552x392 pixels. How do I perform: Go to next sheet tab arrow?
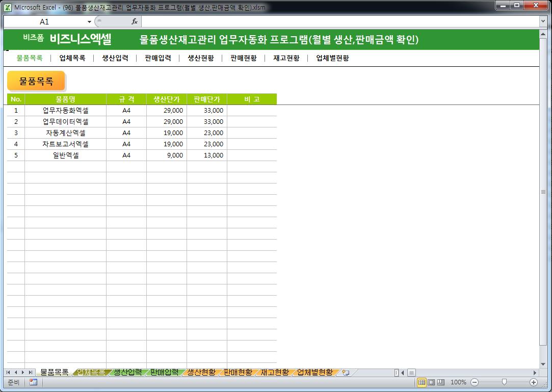(23, 372)
